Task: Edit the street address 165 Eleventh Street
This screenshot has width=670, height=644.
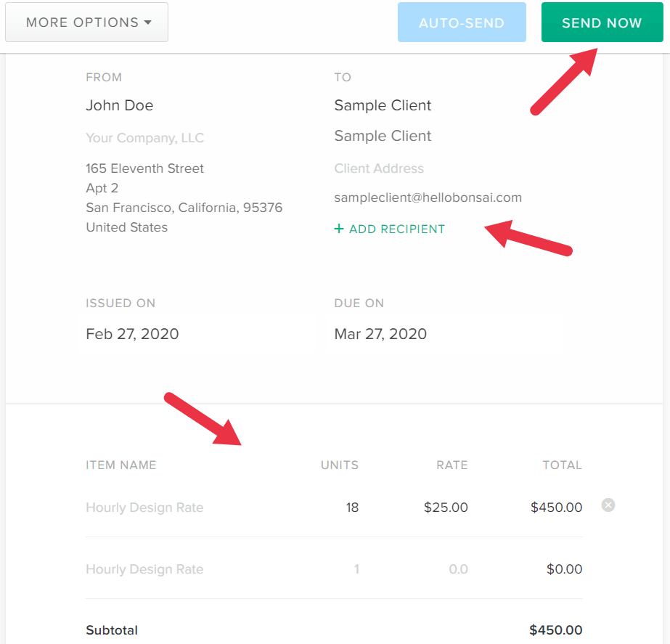Action: pos(144,168)
